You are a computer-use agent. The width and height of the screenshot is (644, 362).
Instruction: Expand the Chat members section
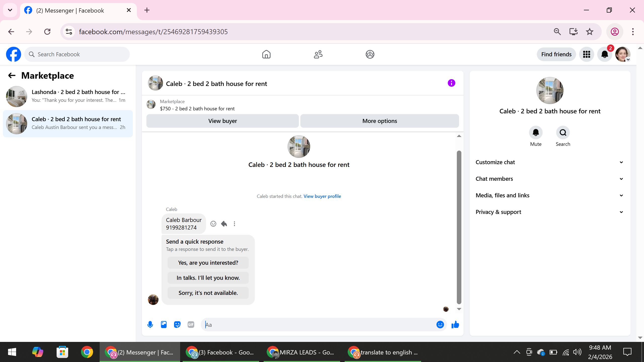[x=550, y=179]
